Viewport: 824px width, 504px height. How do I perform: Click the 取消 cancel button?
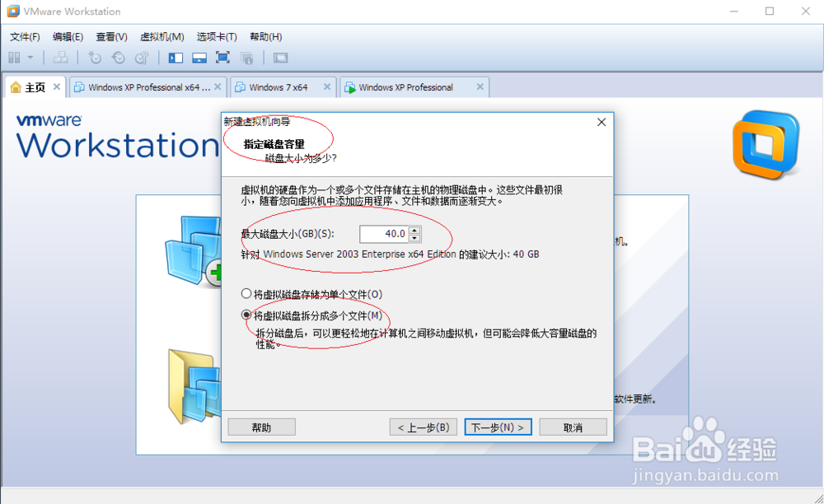click(x=573, y=427)
